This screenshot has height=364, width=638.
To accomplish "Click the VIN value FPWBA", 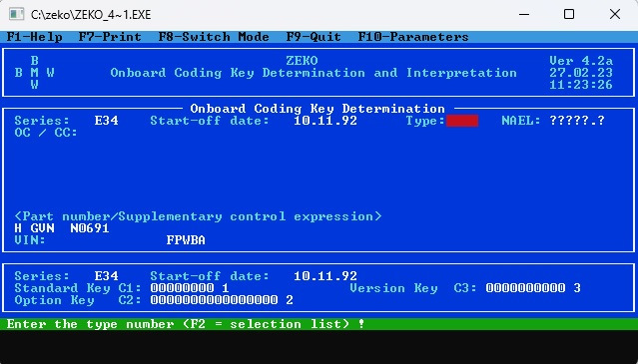I will point(186,240).
